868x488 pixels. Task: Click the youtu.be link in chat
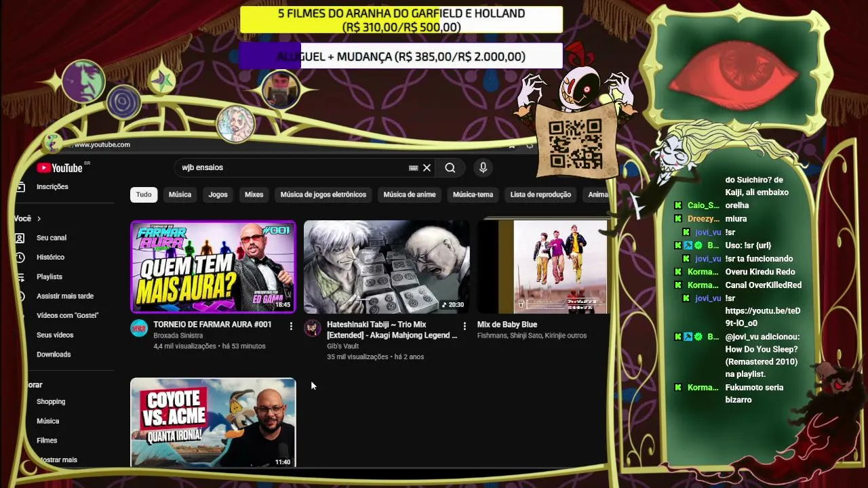(x=763, y=317)
